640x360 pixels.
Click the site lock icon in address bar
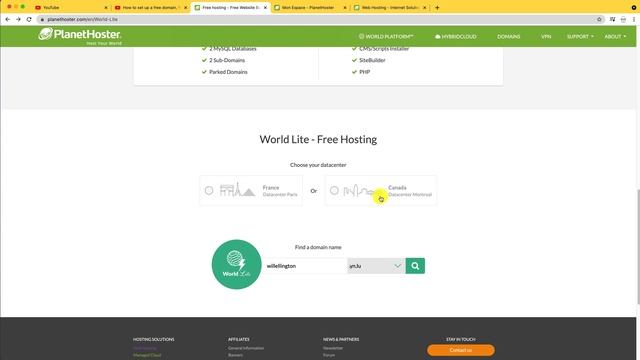tap(42, 19)
